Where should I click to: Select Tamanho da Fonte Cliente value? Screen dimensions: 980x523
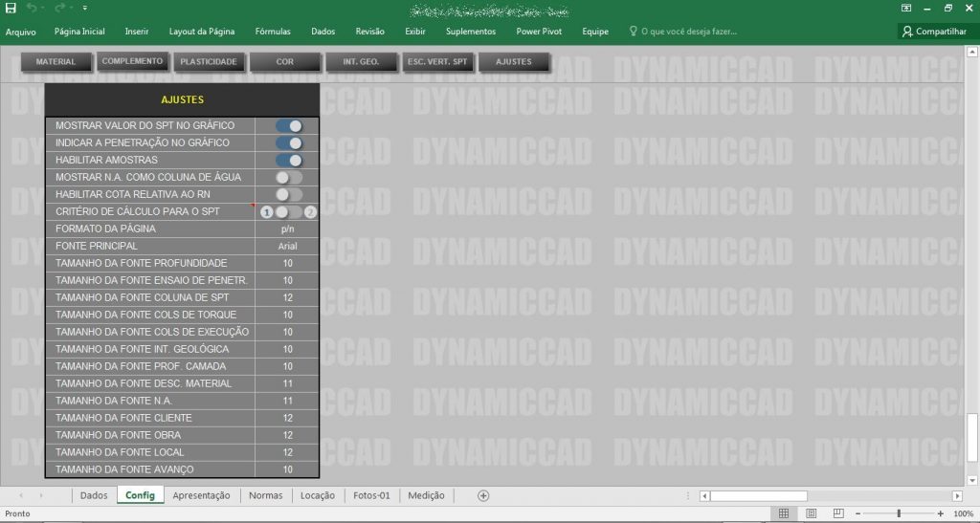point(287,418)
